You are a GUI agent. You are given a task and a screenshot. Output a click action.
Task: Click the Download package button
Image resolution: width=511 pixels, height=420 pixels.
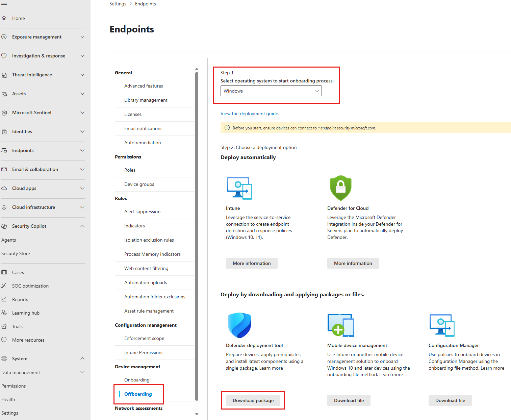[253, 400]
